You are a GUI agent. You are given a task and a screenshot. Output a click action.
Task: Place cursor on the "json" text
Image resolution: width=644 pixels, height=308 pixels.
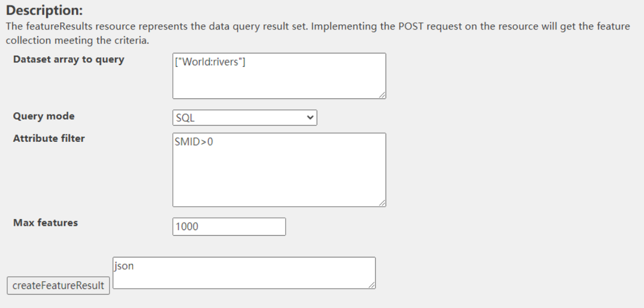[x=124, y=266]
